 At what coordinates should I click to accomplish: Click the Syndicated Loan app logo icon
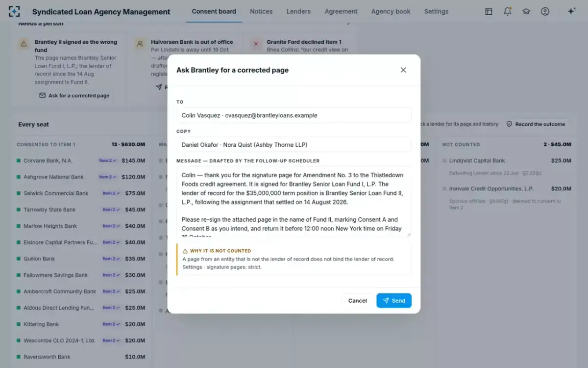coord(15,11)
